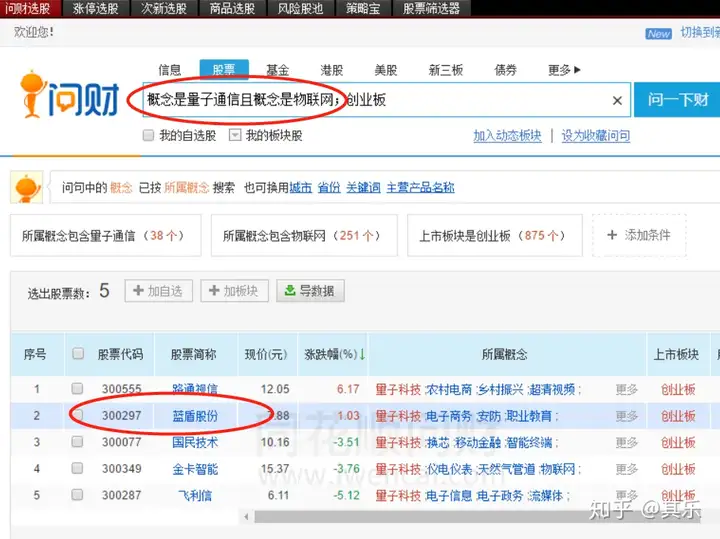The image size is (720, 539).
Task: Open stock 飞利信 link
Action: [x=195, y=495]
